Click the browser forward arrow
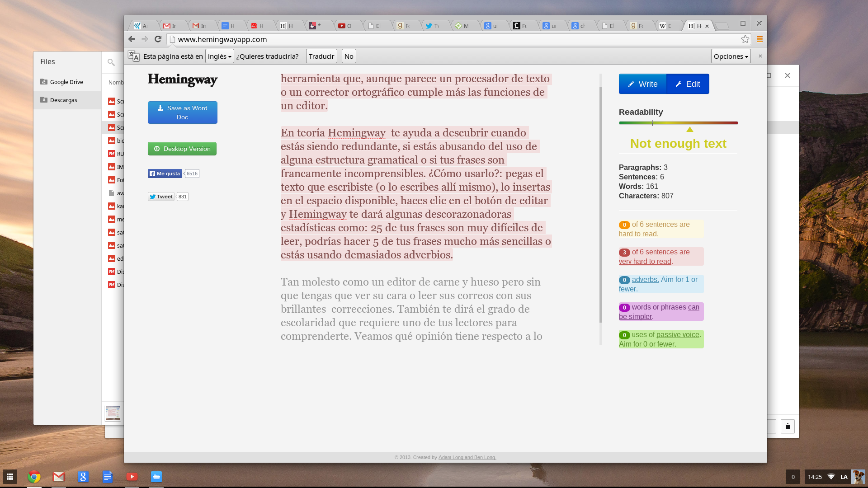 click(x=145, y=39)
